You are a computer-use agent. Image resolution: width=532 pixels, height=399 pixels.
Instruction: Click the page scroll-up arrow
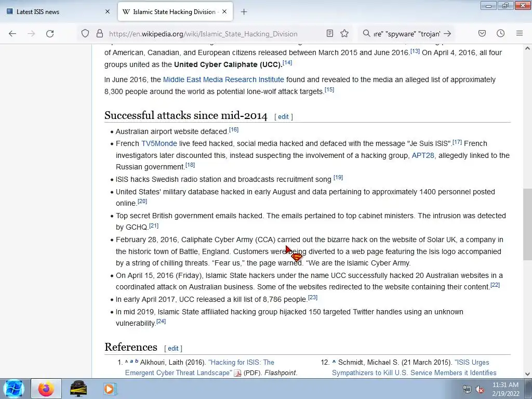pyautogui.click(x=527, y=48)
